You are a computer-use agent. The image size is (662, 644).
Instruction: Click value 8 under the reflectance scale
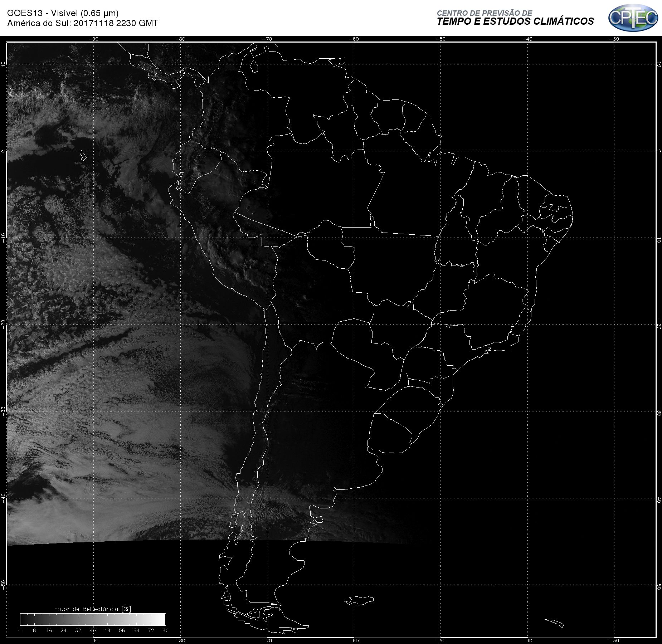34,630
